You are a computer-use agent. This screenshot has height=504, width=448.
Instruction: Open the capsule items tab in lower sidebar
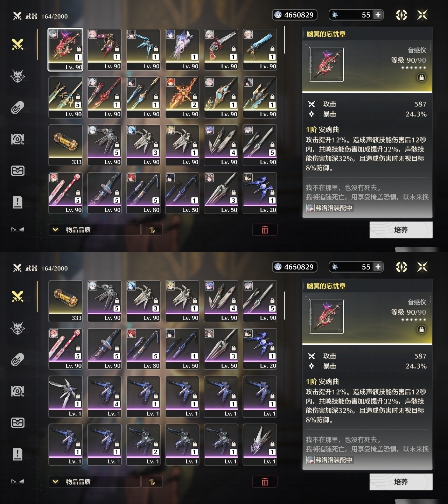(x=17, y=360)
